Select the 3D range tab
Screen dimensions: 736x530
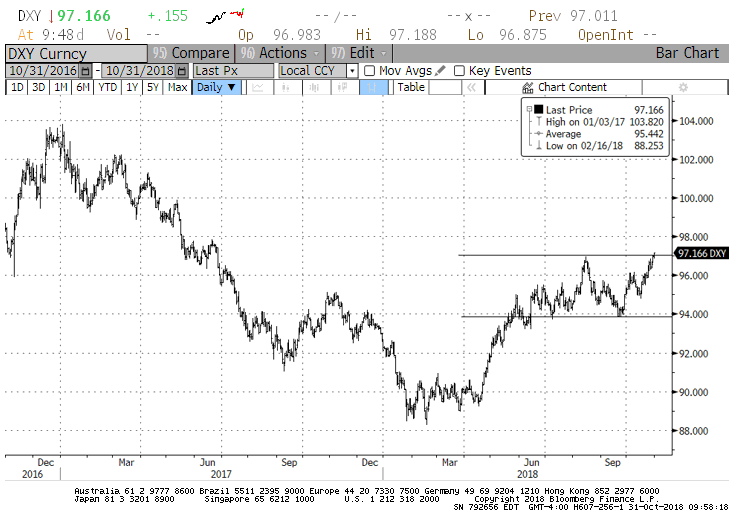38,87
